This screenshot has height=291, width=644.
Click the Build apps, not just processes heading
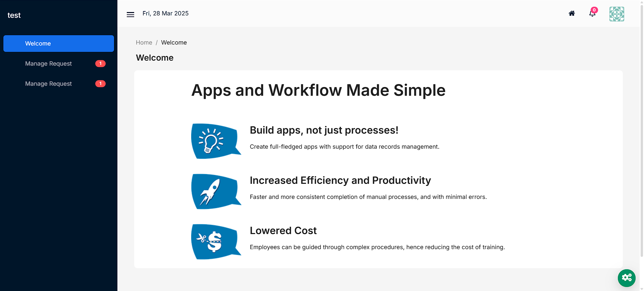point(324,130)
